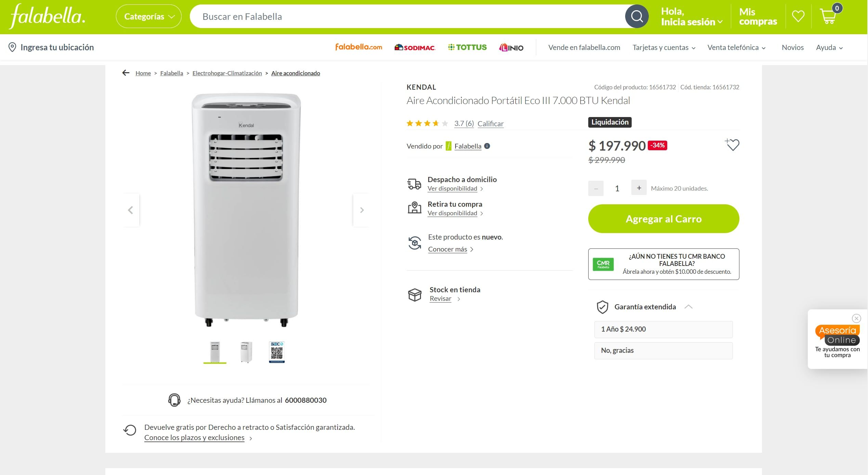Add product to favorites with heart-plus icon
This screenshot has width=868, height=475.
point(732,145)
